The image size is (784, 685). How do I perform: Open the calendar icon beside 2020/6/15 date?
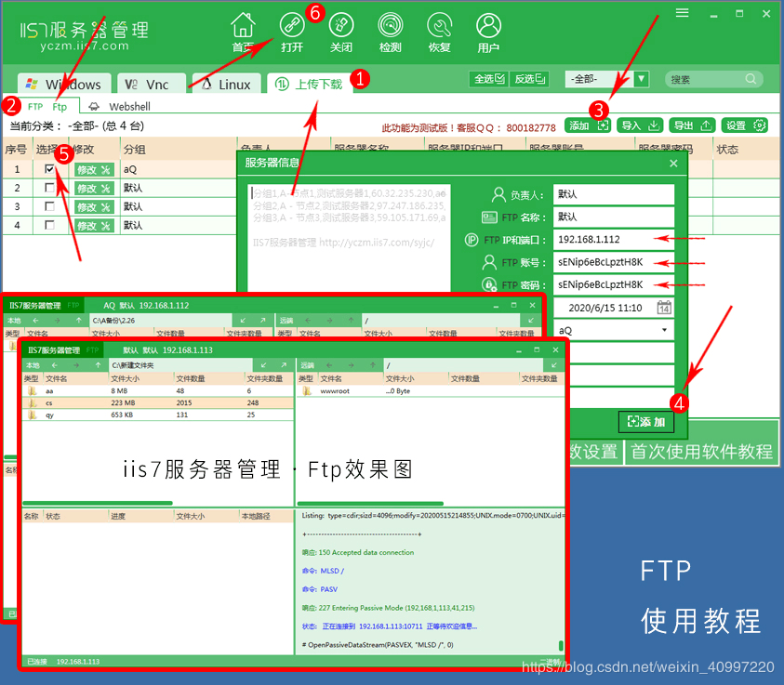(x=664, y=308)
